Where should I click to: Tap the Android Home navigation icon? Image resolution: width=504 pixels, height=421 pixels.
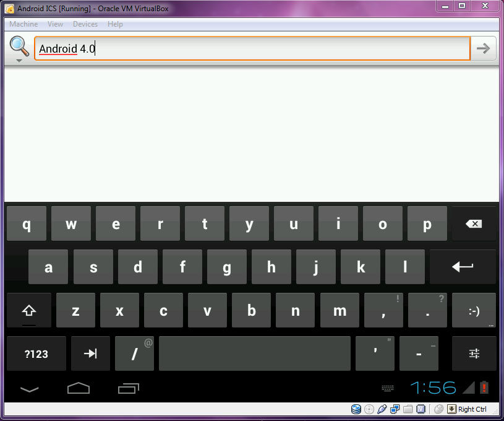(x=79, y=388)
